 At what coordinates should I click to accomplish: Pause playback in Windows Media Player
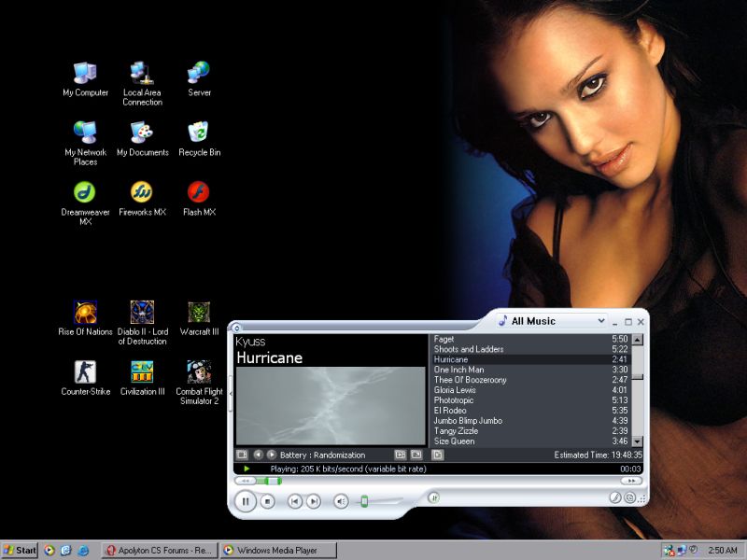tap(246, 501)
